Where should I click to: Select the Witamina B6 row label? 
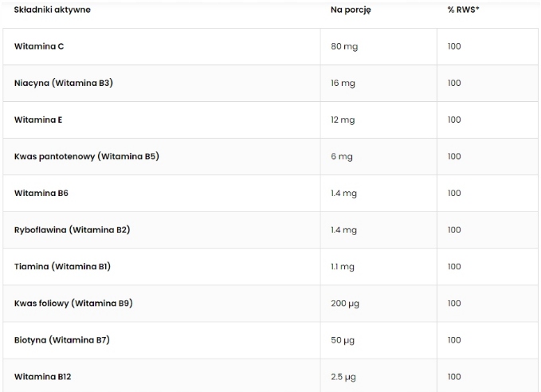tap(41, 193)
